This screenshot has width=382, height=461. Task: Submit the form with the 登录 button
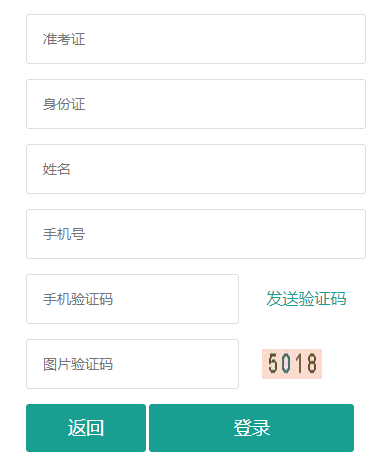click(251, 428)
